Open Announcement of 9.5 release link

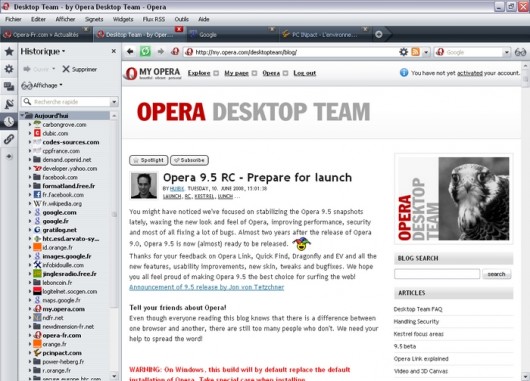click(x=207, y=287)
